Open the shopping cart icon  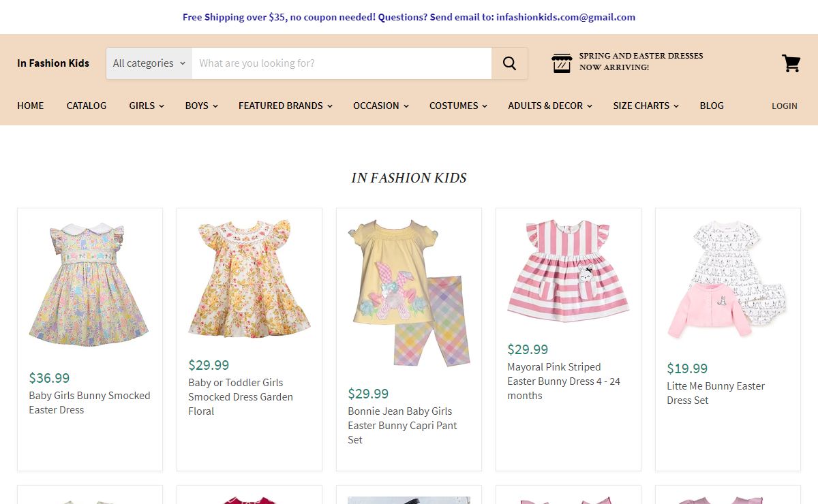(x=791, y=63)
